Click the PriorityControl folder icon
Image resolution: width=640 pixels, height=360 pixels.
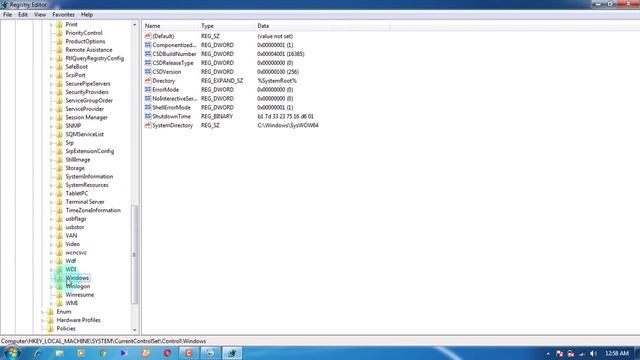[x=59, y=33]
